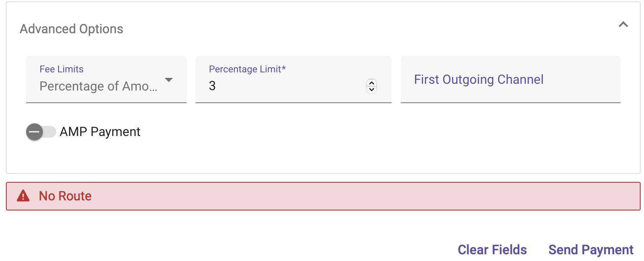Collapse the Advanced Options panel chevron
This screenshot has height=261, width=644.
(x=623, y=25)
